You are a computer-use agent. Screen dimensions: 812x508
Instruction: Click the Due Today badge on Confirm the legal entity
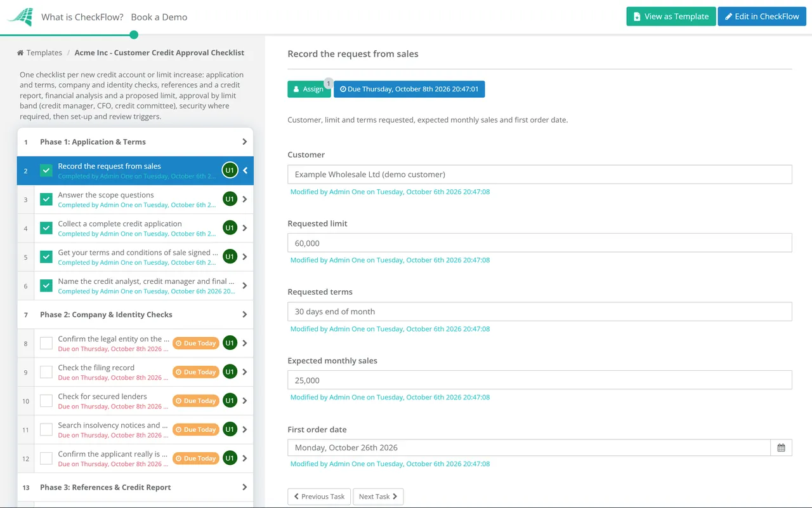click(196, 344)
